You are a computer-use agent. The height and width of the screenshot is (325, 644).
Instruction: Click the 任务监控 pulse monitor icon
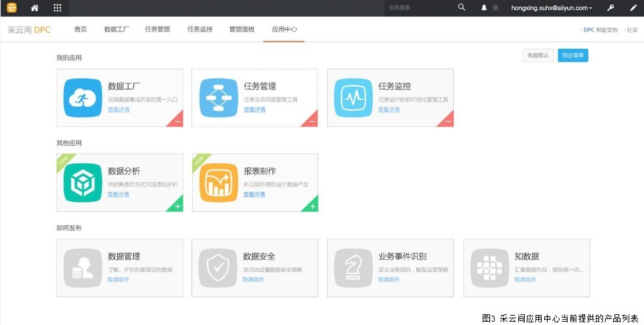pos(353,98)
